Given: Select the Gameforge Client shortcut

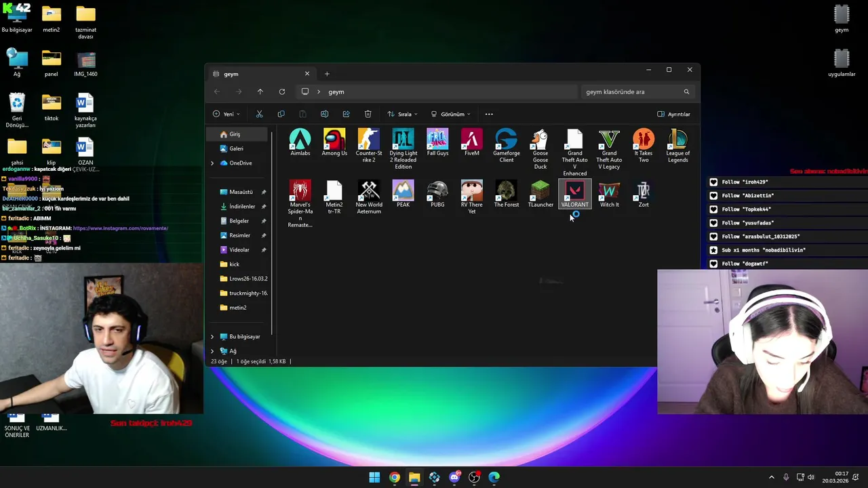Looking at the screenshot, I should 507,146.
